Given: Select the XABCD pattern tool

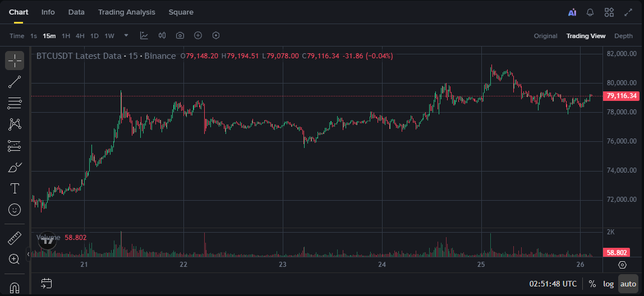Looking at the screenshot, I should (x=15, y=124).
